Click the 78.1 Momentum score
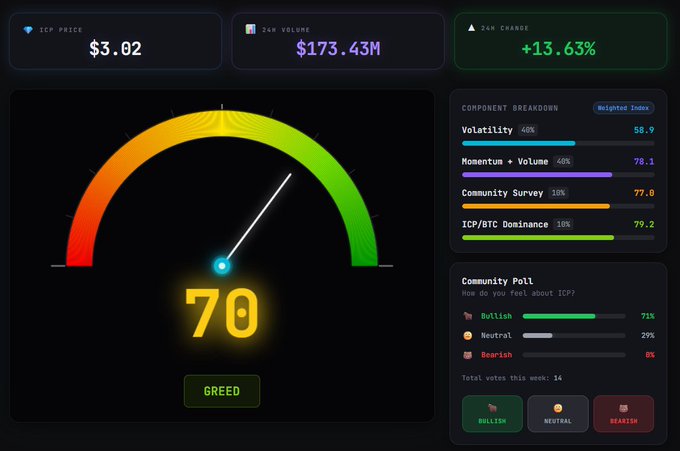Screen dimensions: 680x451 (644, 161)
